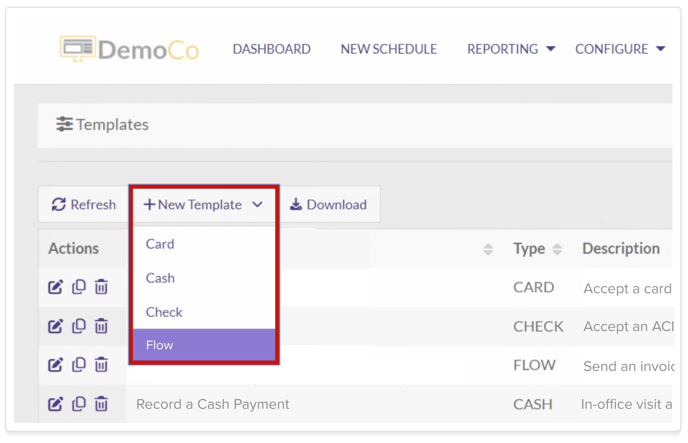
Task: Duplicate the FLOW template row
Action: [79, 365]
